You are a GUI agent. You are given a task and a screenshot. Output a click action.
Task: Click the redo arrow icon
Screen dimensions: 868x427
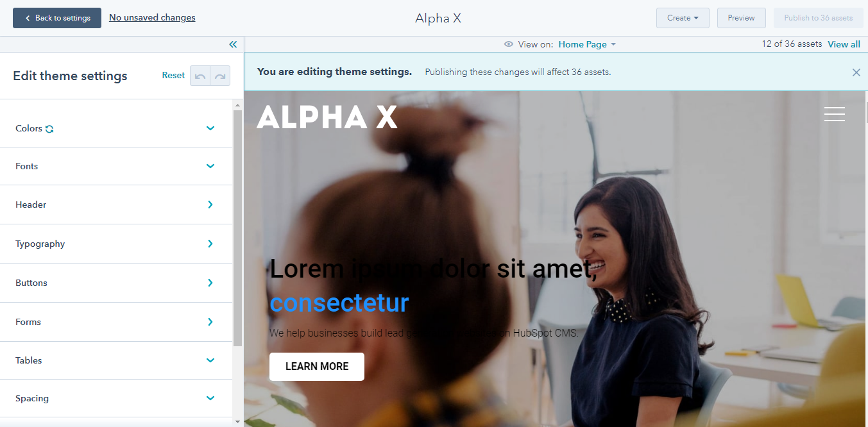point(220,76)
